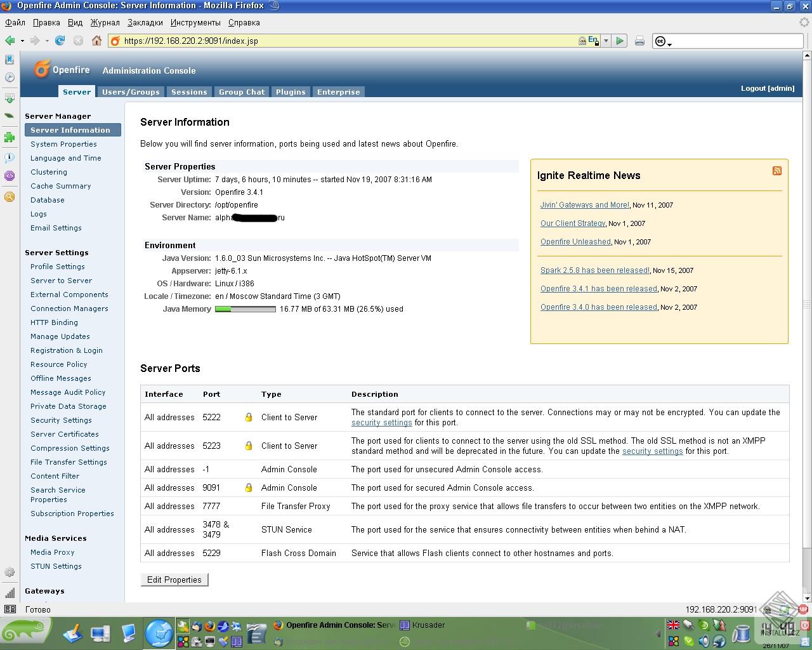Click the UK flag keyboard layout tray icon
This screenshot has height=650, width=812.
coord(673,625)
